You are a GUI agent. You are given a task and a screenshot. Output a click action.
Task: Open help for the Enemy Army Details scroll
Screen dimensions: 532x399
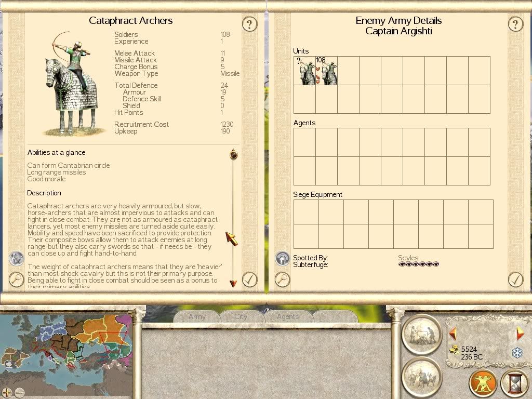(515, 24)
